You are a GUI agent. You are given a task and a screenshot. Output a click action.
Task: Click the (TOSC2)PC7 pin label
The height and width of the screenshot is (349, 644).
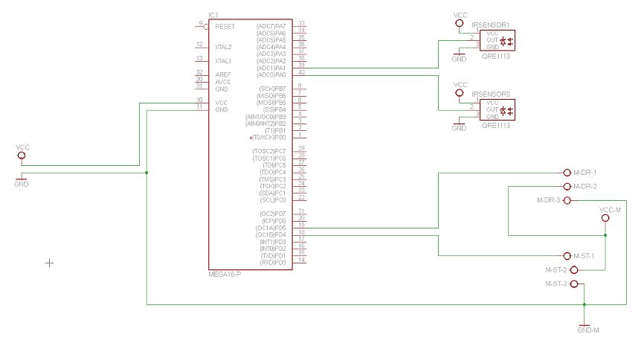[269, 152]
